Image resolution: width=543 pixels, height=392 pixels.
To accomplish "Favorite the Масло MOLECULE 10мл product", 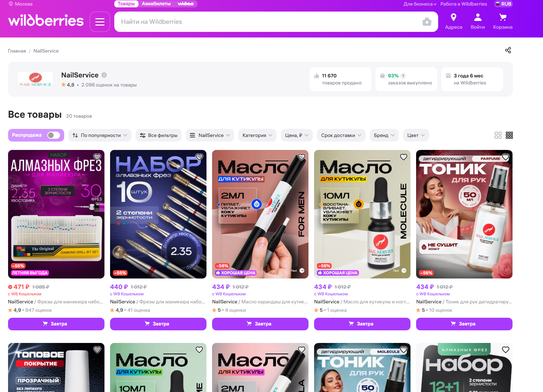I will click(403, 157).
